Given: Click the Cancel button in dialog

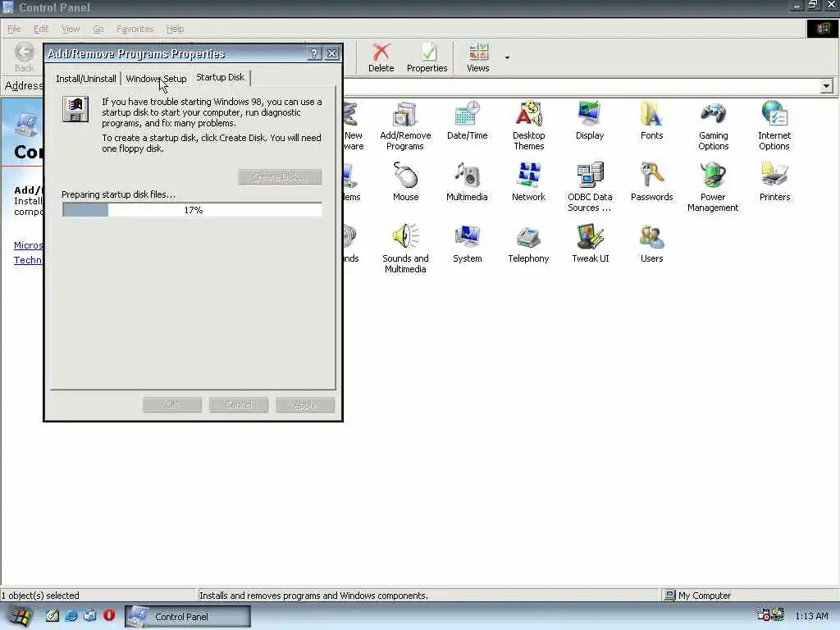Looking at the screenshot, I should pos(239,404).
